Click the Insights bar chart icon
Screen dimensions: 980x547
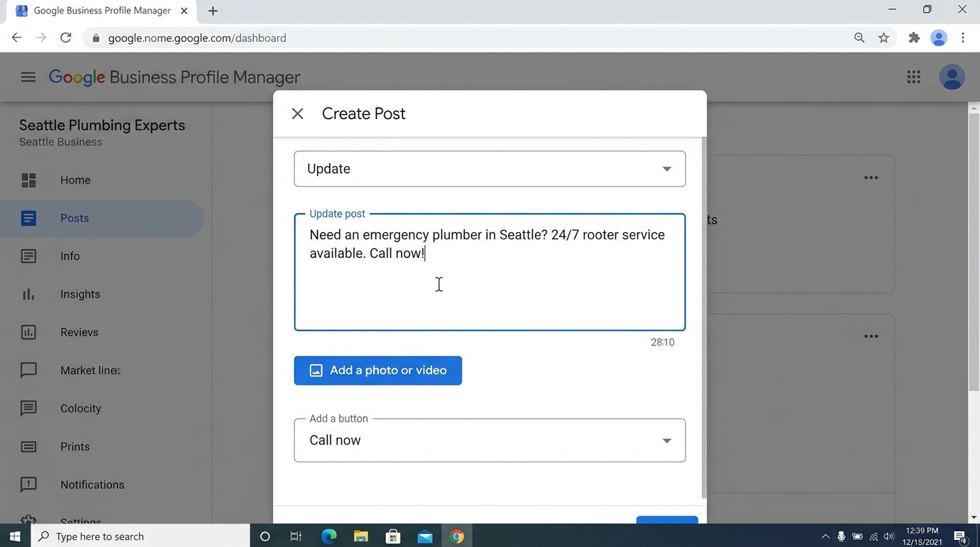[x=28, y=294]
